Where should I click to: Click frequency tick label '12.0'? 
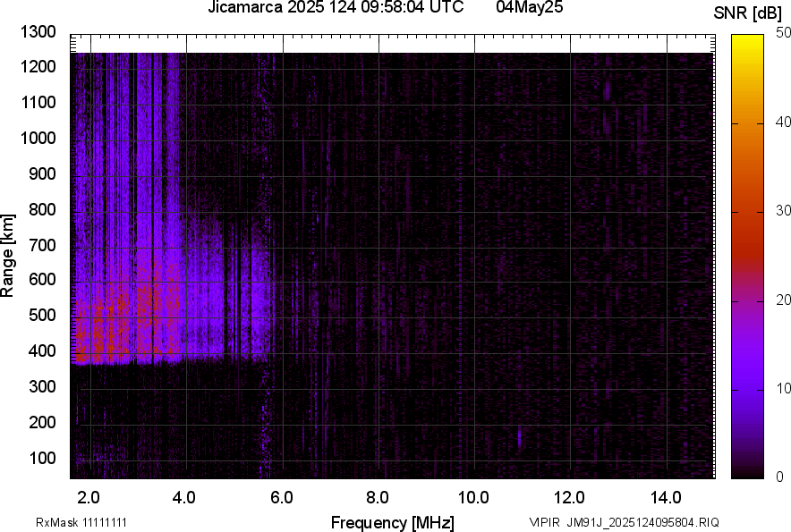(x=570, y=498)
